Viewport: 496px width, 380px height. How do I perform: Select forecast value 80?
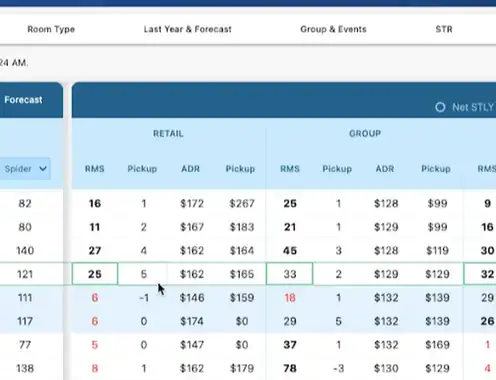pyautogui.click(x=25, y=227)
